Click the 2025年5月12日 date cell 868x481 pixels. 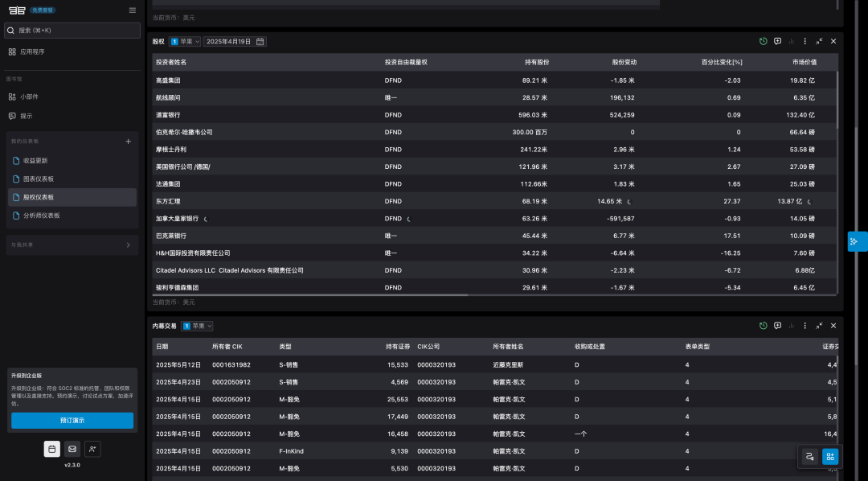pos(178,364)
